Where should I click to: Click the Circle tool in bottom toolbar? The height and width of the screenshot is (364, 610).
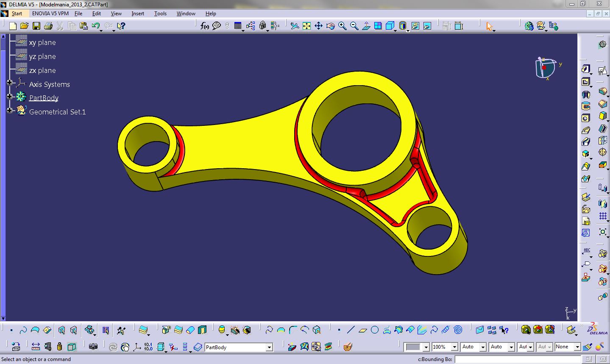tap(375, 330)
